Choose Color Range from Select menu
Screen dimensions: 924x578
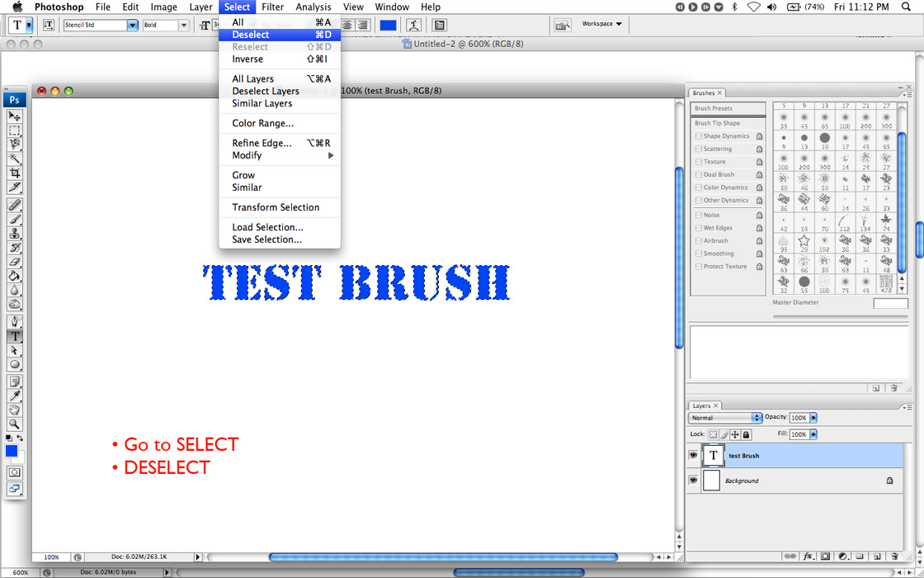point(280,124)
